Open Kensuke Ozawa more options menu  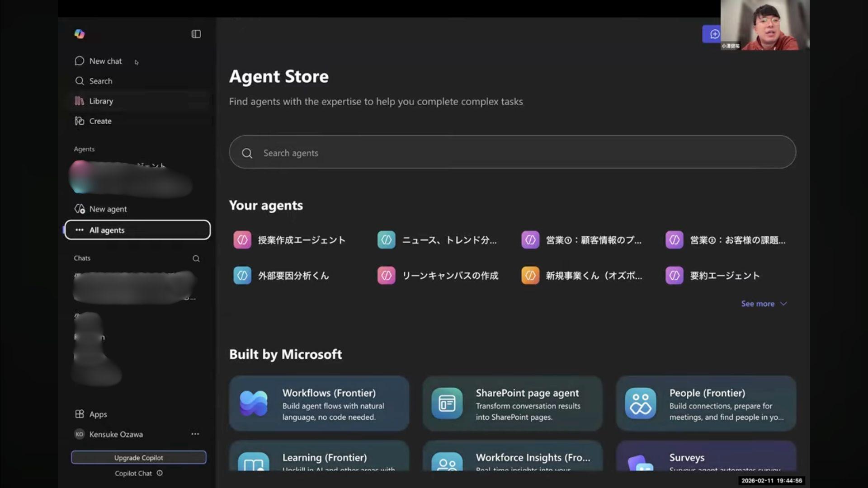pos(195,434)
